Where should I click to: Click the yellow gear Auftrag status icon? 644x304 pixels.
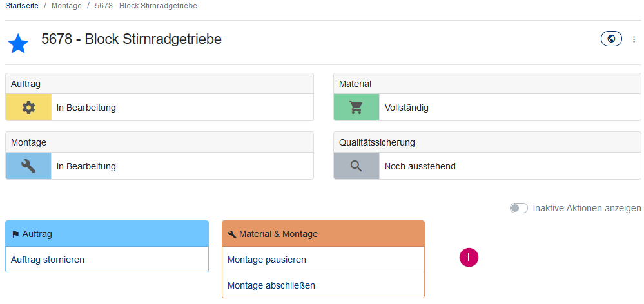pos(28,108)
